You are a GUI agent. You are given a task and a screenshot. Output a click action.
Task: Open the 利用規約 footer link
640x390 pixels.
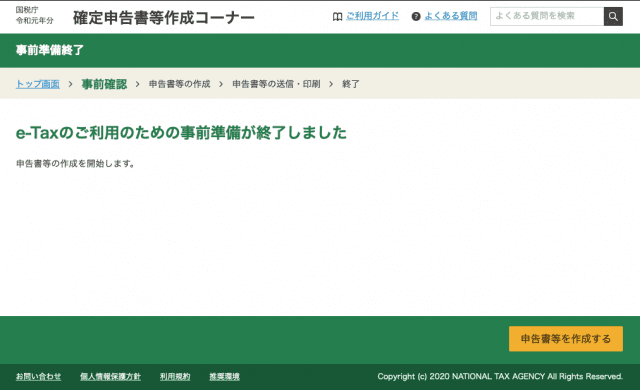tap(175, 377)
